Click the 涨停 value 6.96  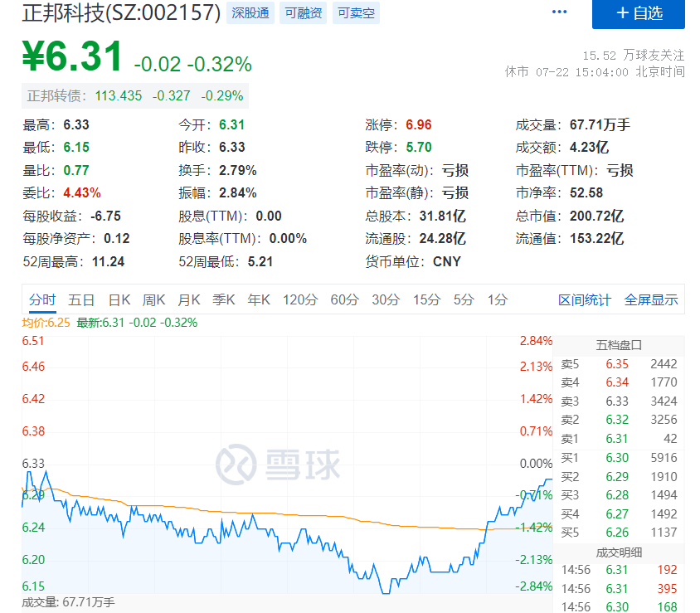[419, 124]
